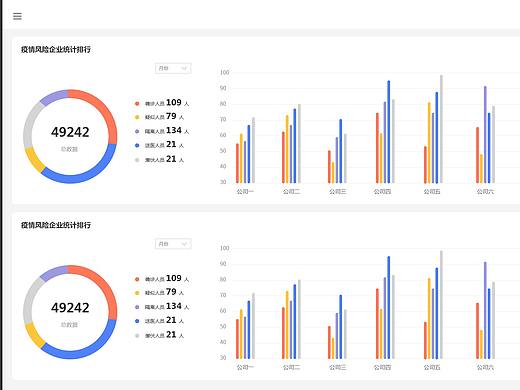Click the blue legend dot beside 21 in upper card
The height and width of the screenshot is (390, 520).
[137, 145]
